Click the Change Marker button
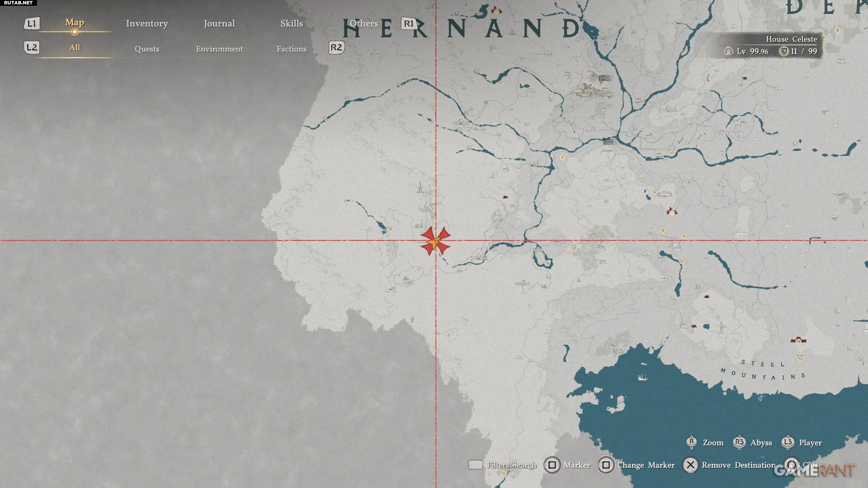This screenshot has width=868, height=488. [637, 465]
